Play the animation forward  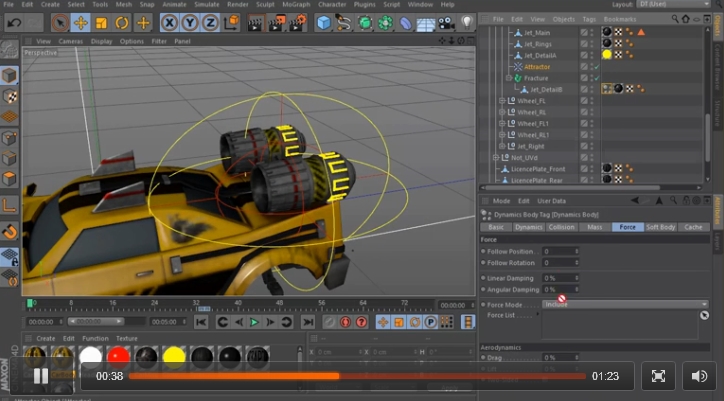click(254, 322)
